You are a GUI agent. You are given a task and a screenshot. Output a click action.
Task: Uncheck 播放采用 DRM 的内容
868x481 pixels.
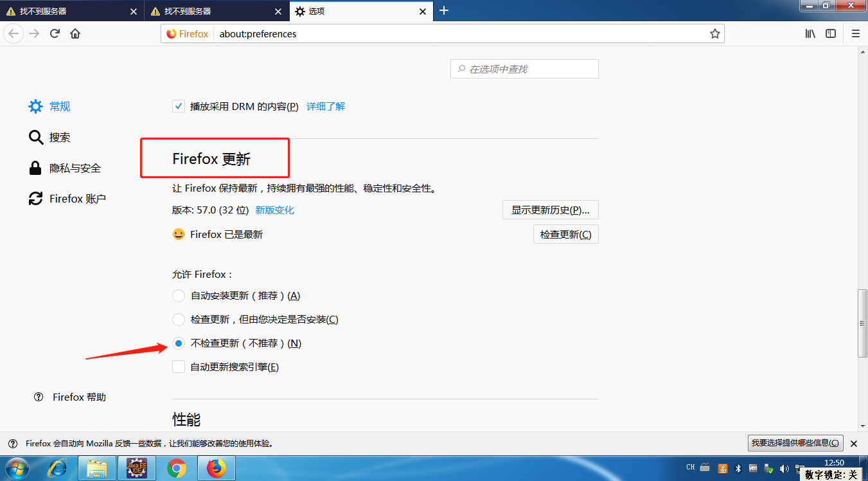[x=178, y=106]
